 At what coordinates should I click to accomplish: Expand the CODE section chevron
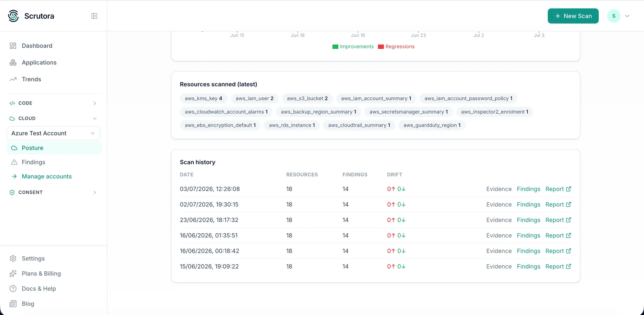click(x=95, y=103)
